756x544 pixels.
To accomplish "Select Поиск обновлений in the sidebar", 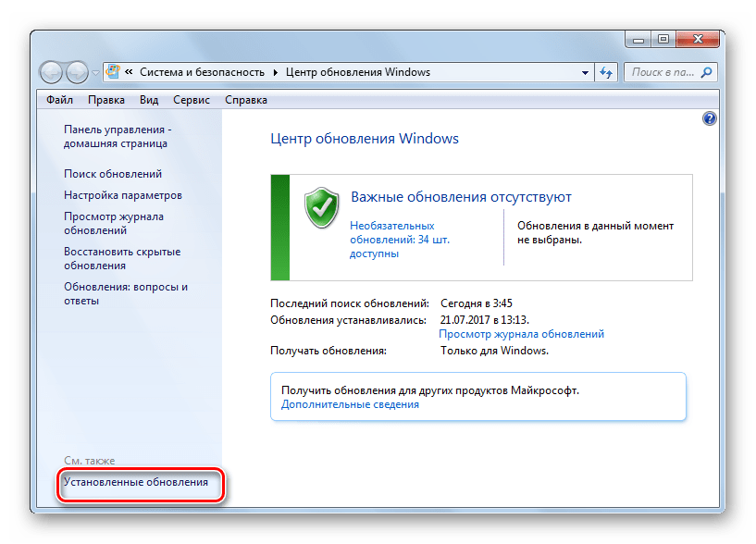I will pyautogui.click(x=113, y=174).
